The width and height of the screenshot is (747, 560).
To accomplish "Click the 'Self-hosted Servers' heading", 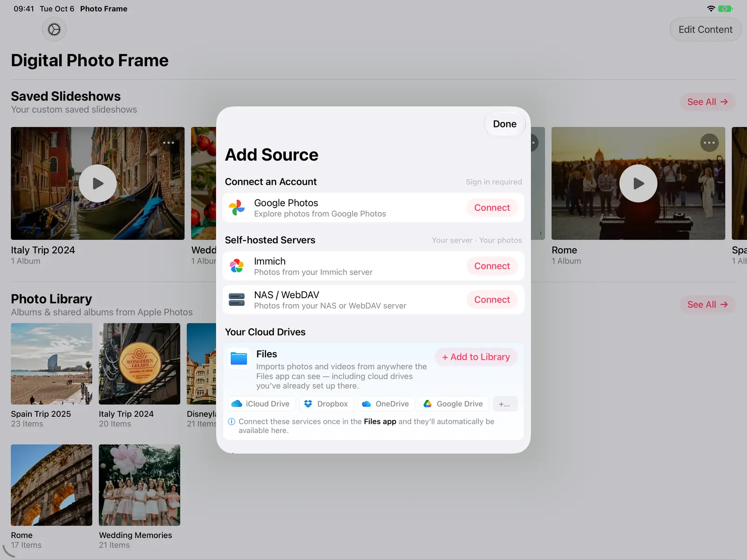I will coord(270,240).
